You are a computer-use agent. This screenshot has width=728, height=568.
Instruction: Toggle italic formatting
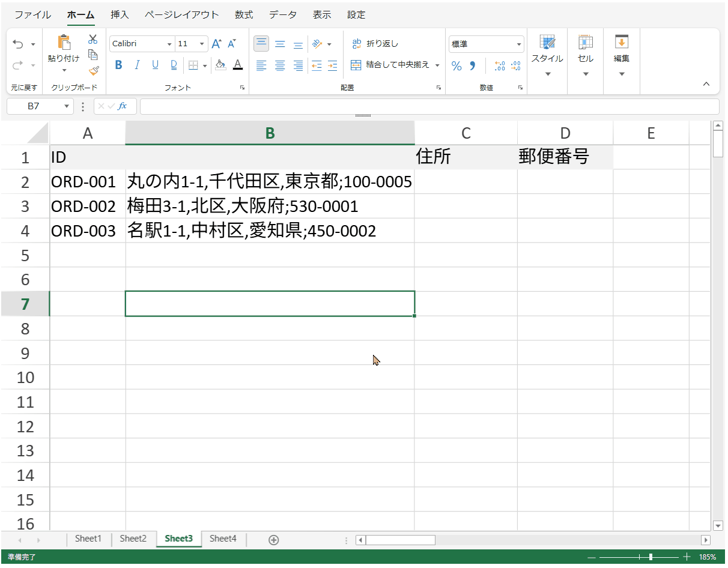(136, 65)
